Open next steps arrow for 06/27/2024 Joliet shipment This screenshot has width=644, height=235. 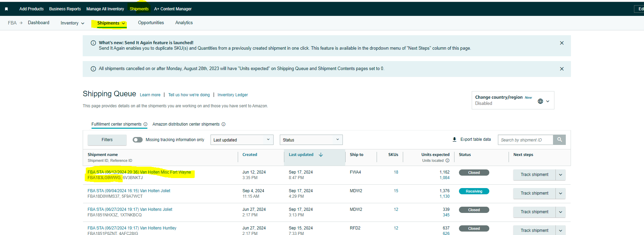(561, 212)
